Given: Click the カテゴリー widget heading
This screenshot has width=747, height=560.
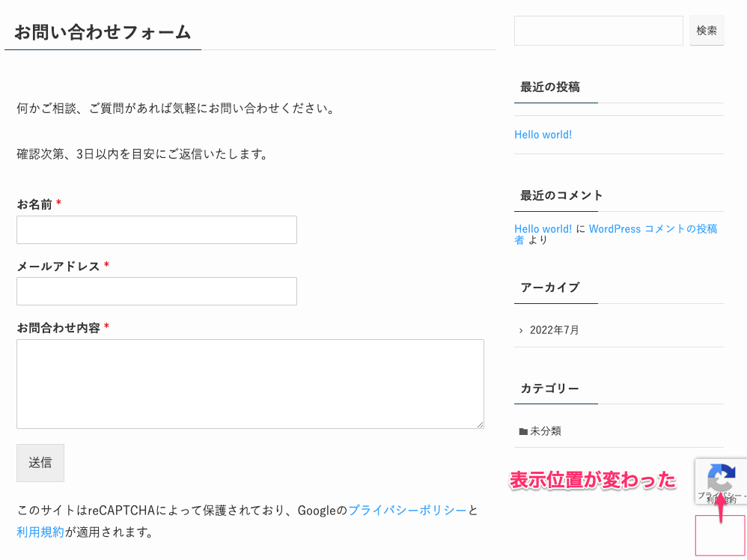Looking at the screenshot, I should click(549, 389).
